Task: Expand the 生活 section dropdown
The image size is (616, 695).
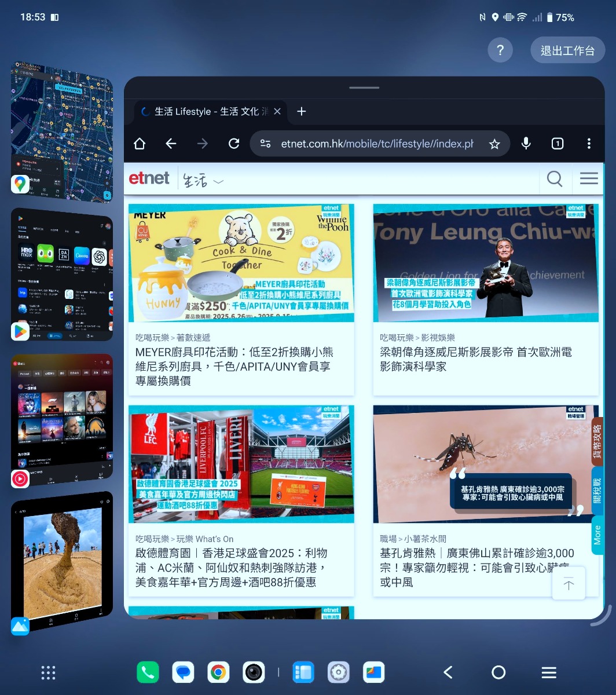Action: (203, 180)
